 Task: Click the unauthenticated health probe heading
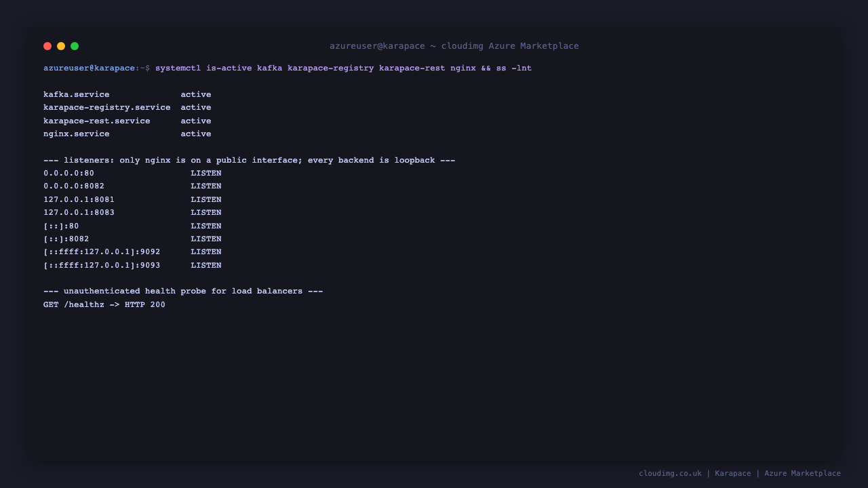point(183,291)
